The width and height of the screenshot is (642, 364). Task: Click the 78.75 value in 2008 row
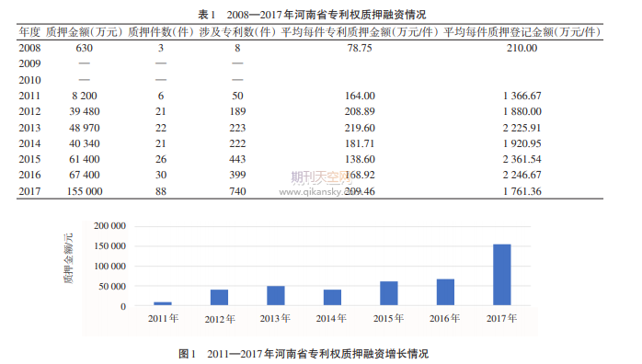coord(360,49)
